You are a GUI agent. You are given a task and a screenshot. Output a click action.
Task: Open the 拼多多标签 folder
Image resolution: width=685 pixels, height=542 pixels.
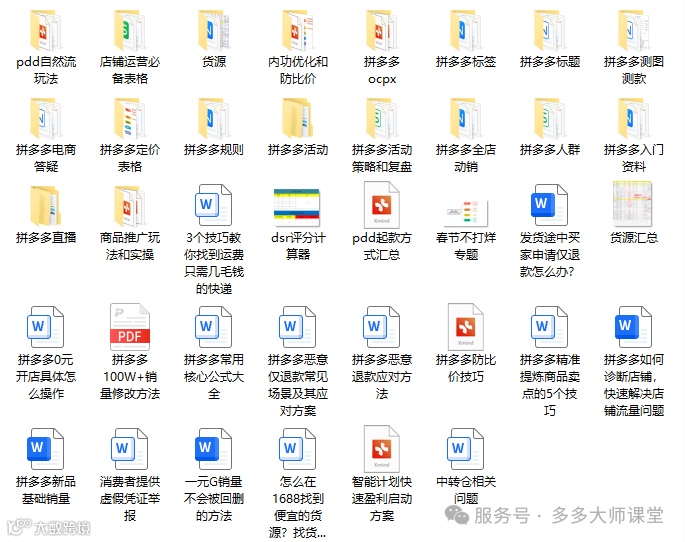(466, 31)
